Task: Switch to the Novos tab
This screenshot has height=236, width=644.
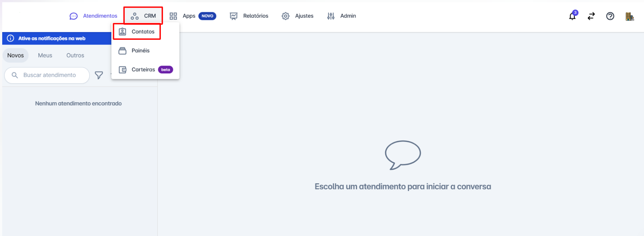Action: tap(15, 55)
